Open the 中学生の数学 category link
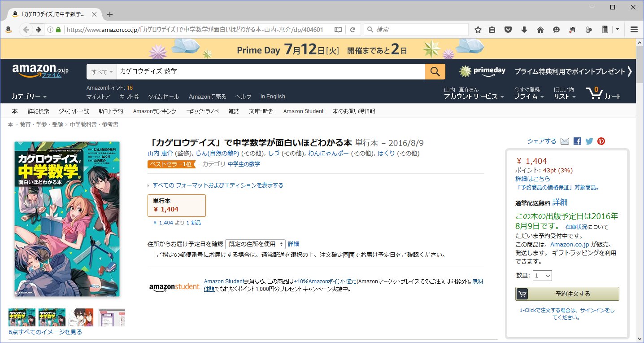The image size is (644, 343). click(244, 164)
